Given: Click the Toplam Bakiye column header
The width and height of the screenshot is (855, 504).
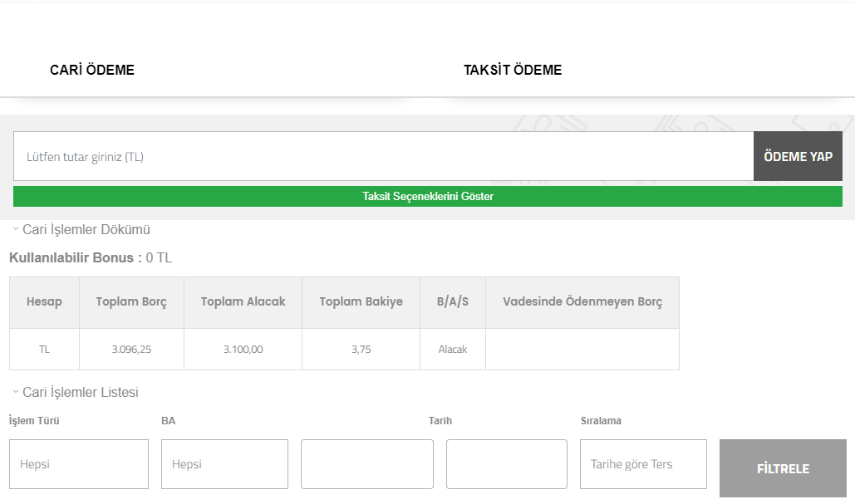Looking at the screenshot, I should [x=361, y=302].
